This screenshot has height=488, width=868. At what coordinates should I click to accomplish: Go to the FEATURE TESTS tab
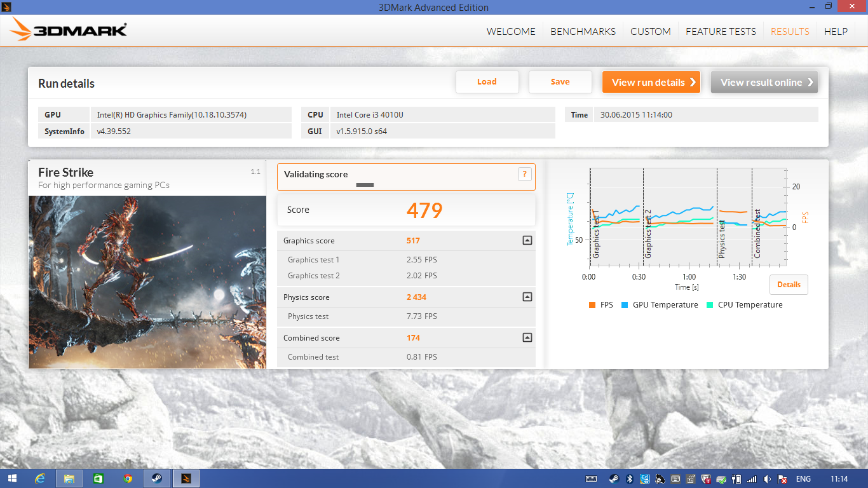pos(721,31)
